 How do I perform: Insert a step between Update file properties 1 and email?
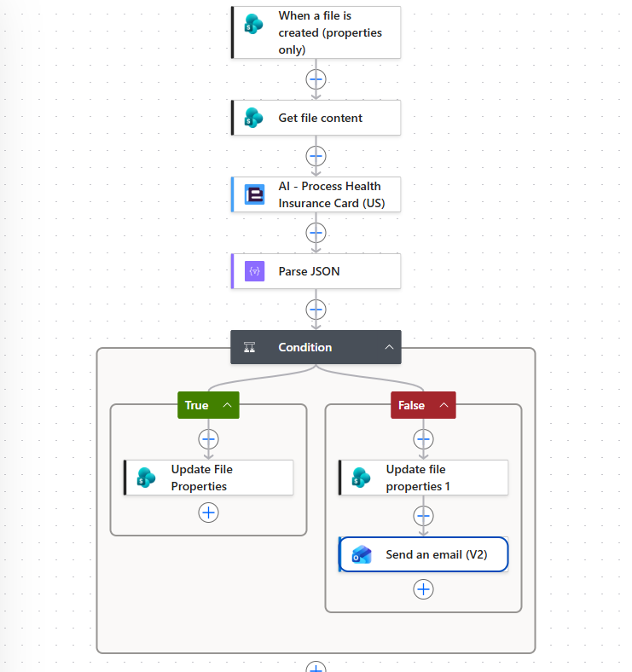[x=423, y=516]
